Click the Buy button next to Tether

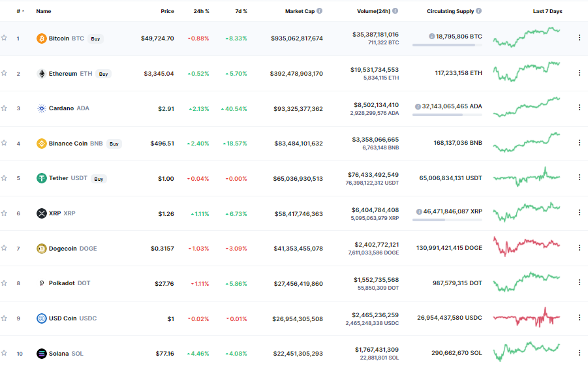99,179
